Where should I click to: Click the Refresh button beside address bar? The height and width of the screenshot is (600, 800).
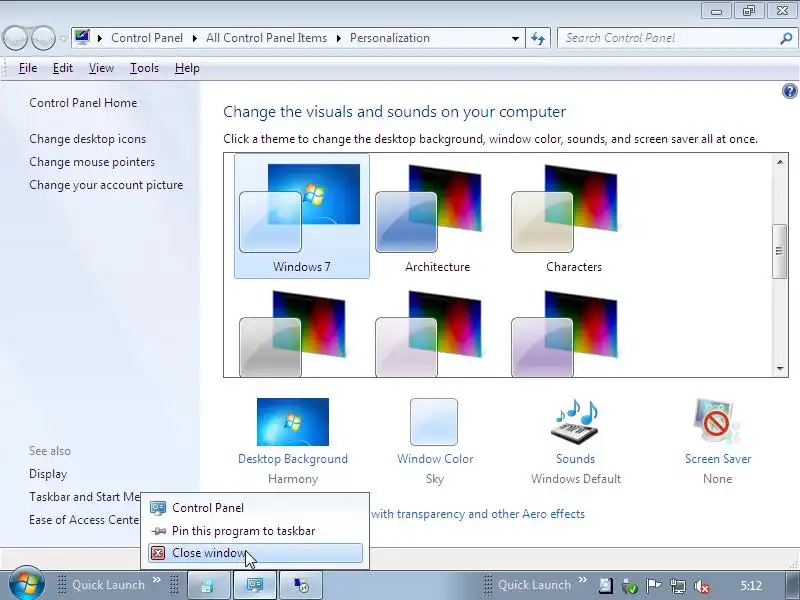pyautogui.click(x=538, y=38)
